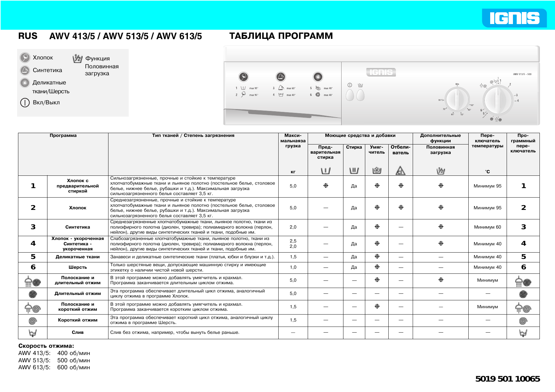Image resolution: width=555 pixels, height=392 pixels.
Task: Click the rinse and short spin icon, left column
Action: [x=33, y=308]
